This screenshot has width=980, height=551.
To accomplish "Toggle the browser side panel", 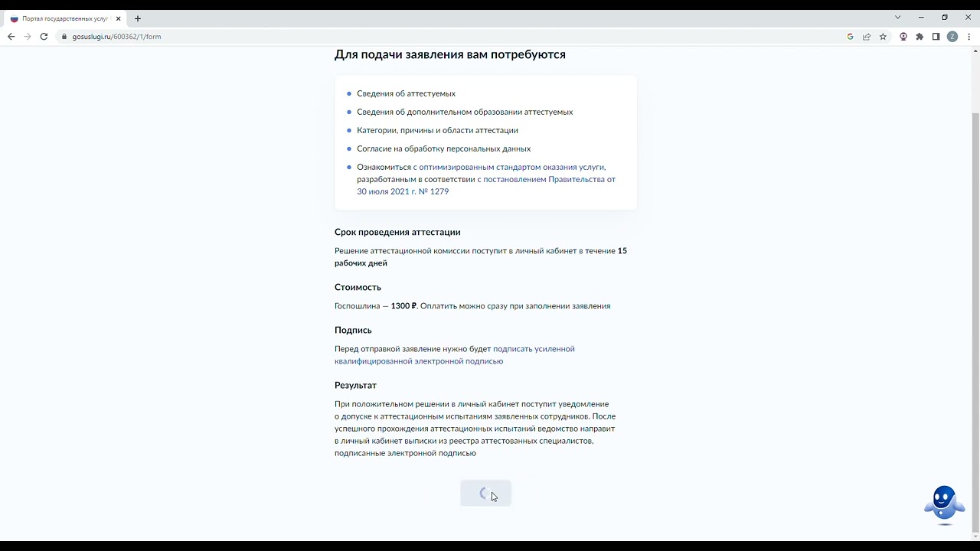I will (936, 37).
